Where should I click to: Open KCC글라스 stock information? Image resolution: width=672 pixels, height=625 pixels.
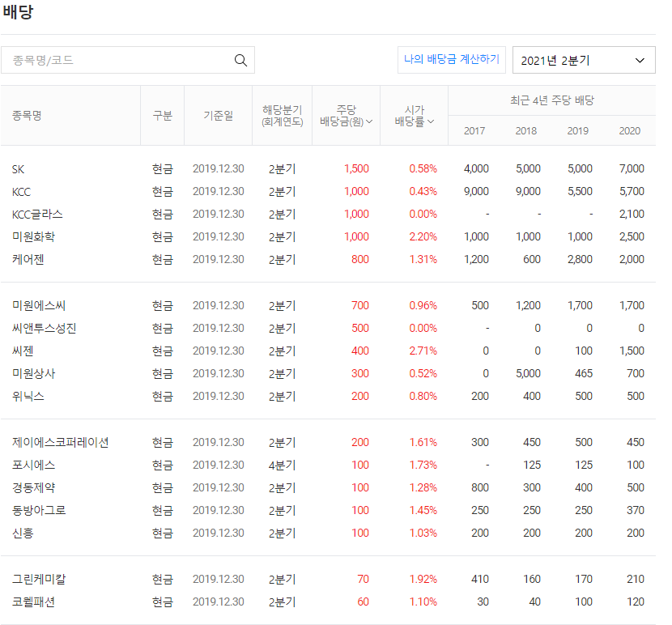(35, 215)
